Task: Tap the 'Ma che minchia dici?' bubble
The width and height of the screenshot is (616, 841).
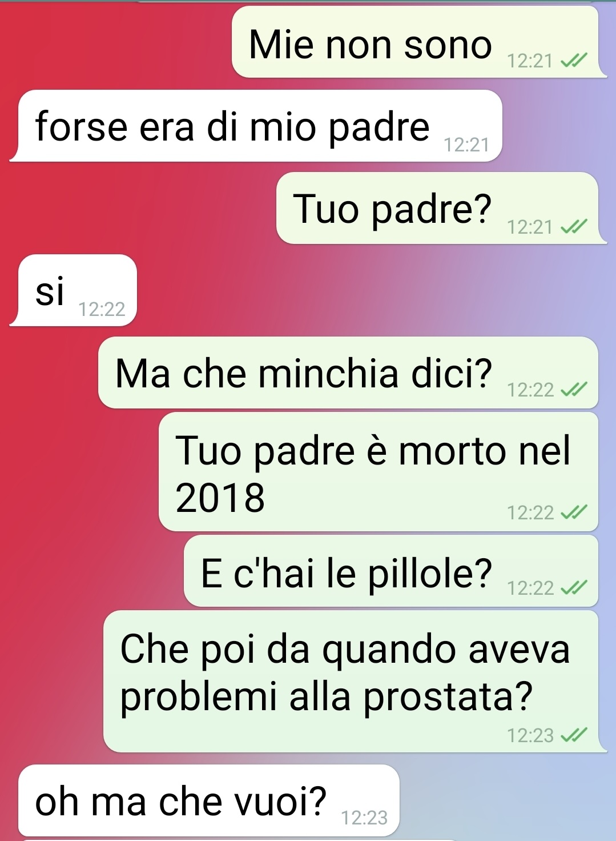Action: pos(348,373)
